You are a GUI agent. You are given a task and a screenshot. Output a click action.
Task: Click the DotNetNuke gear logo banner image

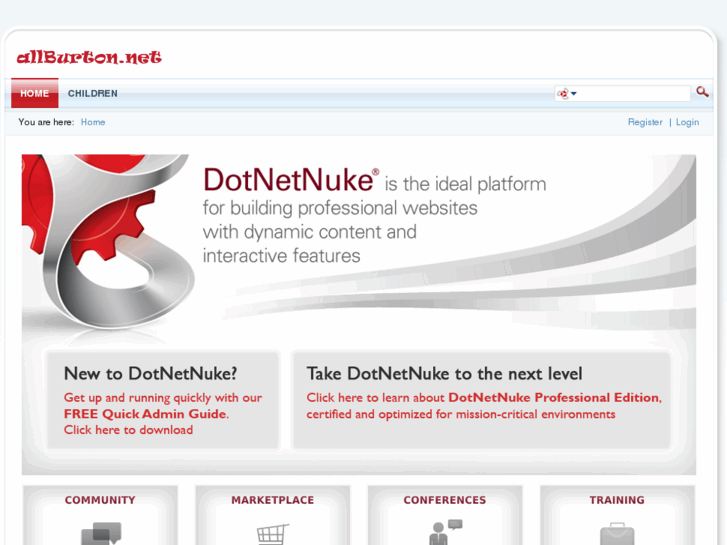(109, 241)
